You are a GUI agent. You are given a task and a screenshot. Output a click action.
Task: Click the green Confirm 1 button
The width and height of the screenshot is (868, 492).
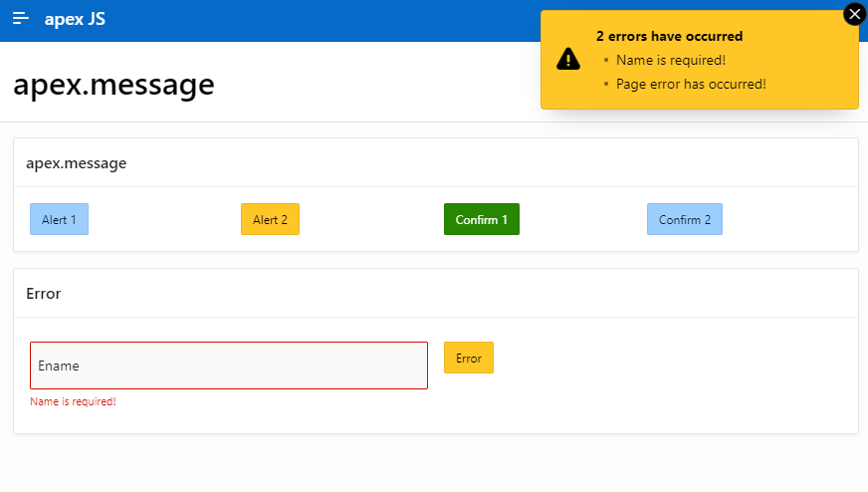click(482, 219)
